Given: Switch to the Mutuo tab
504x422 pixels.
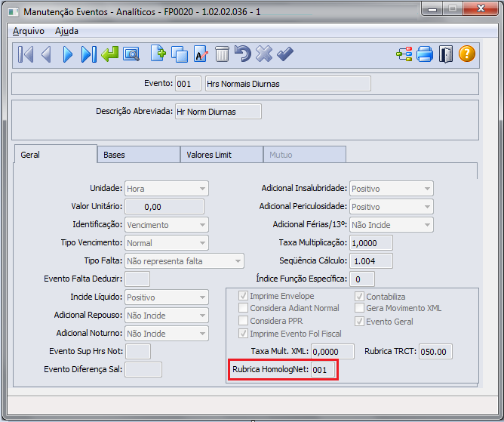Looking at the screenshot, I should pyautogui.click(x=305, y=155).
